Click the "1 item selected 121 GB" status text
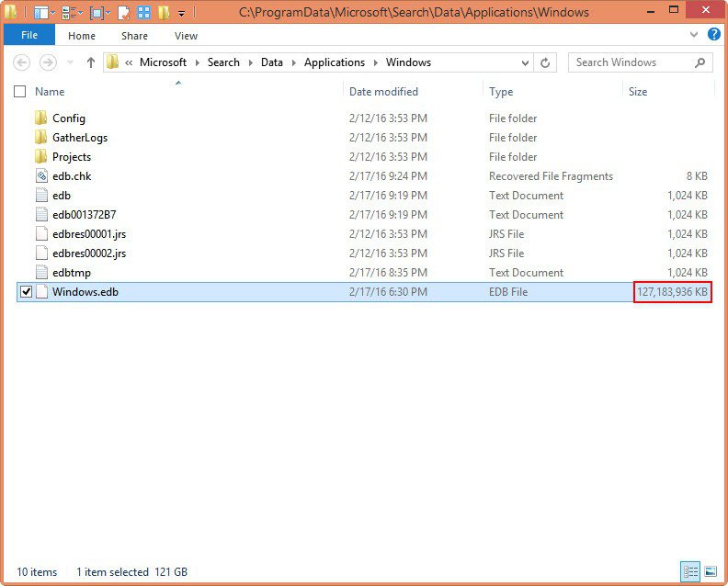Image resolution: width=728 pixels, height=586 pixels. (131, 572)
